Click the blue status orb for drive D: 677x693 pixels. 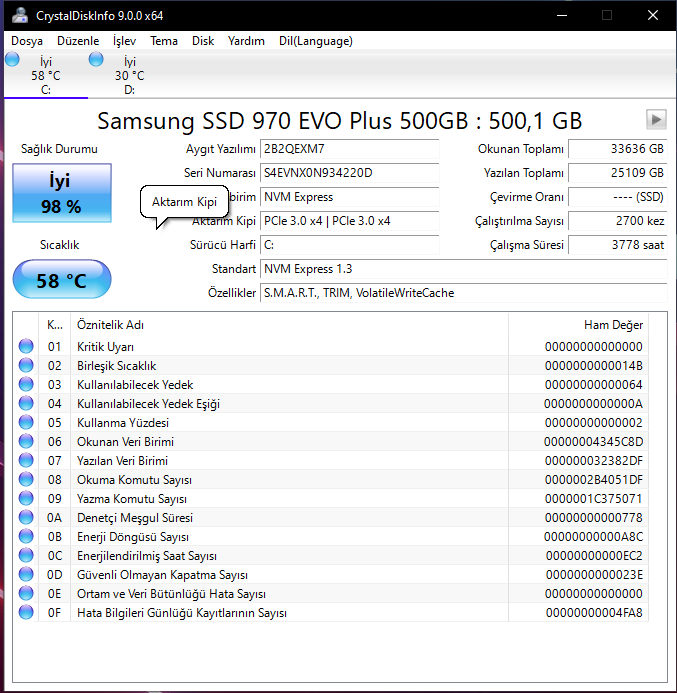coord(96,59)
